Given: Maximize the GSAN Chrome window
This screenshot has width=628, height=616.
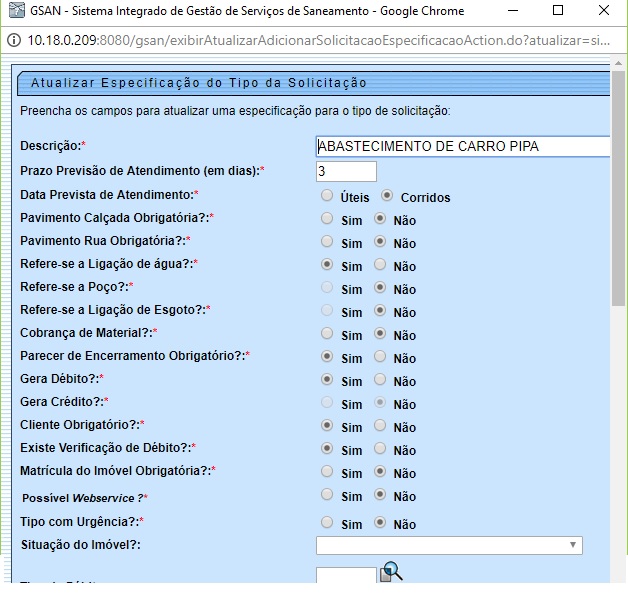Looking at the screenshot, I should (557, 11).
